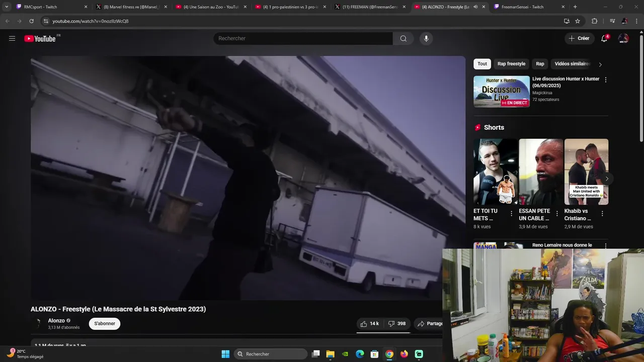Start voice search with microphone icon
The height and width of the screenshot is (362, 644).
(426, 38)
